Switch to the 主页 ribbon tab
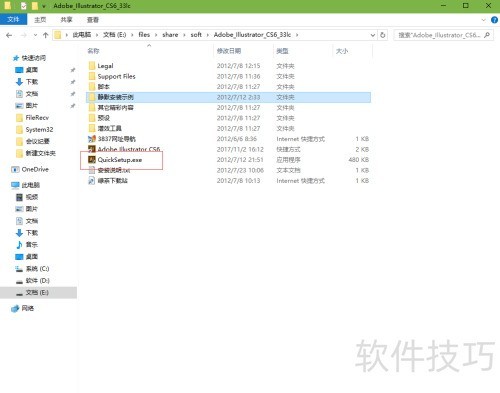This screenshot has width=500, height=393. point(40,20)
